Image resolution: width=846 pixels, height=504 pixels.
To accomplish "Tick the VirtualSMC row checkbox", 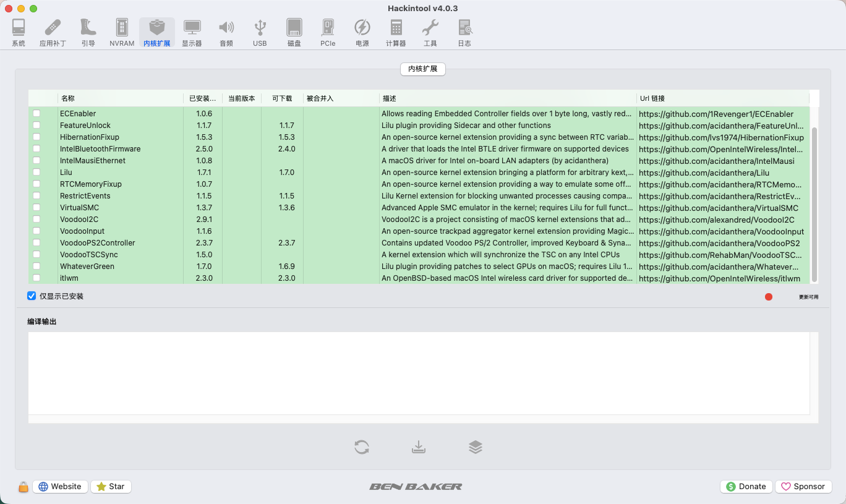I will 36,207.
